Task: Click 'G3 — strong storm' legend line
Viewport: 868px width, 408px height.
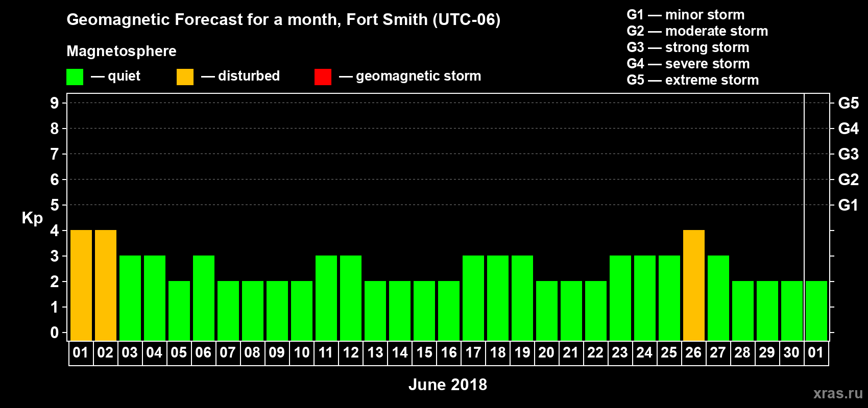Action: (x=688, y=47)
